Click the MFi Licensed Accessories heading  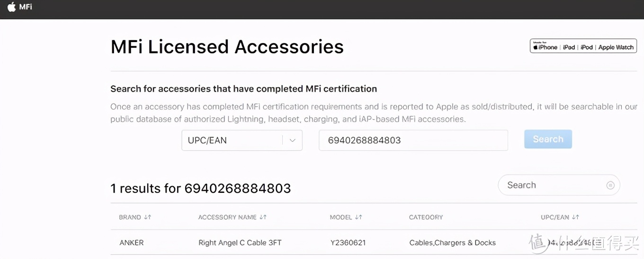pyautogui.click(x=227, y=47)
